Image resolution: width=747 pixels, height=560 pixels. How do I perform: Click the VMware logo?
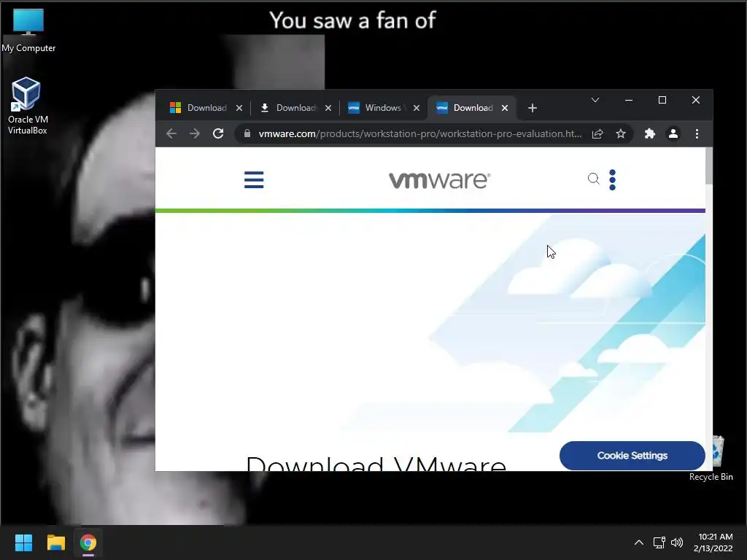pyautogui.click(x=439, y=180)
